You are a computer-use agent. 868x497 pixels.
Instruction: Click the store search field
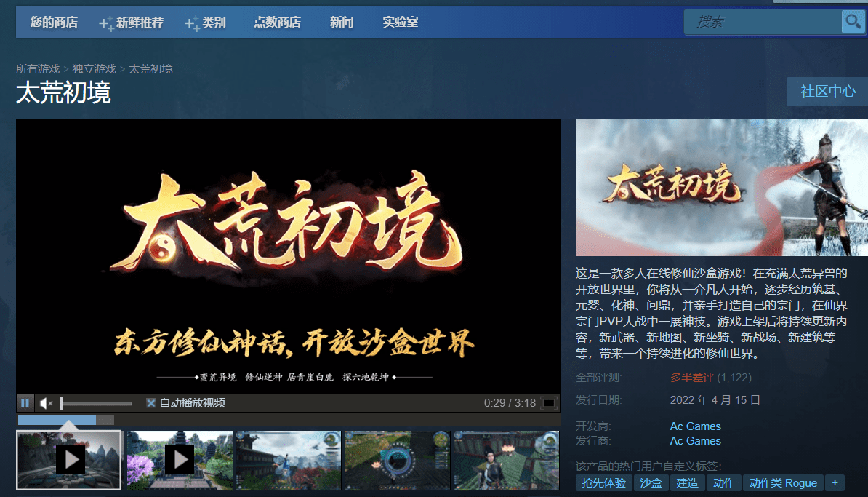coord(763,22)
